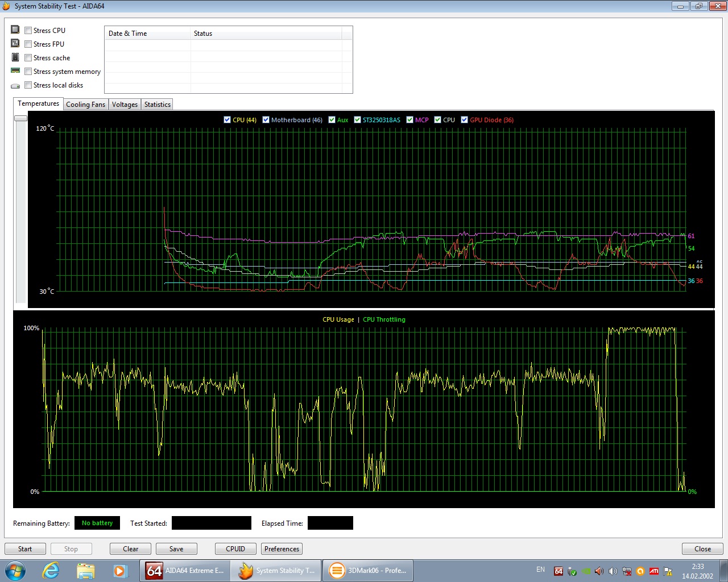Open the Voltages tab
Viewport: 728px width, 582px height.
point(125,105)
